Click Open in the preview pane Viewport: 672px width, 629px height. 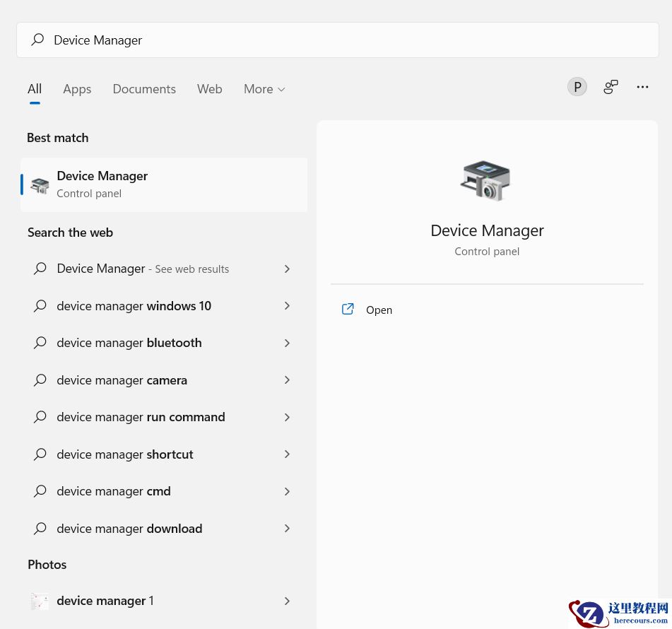pos(379,310)
